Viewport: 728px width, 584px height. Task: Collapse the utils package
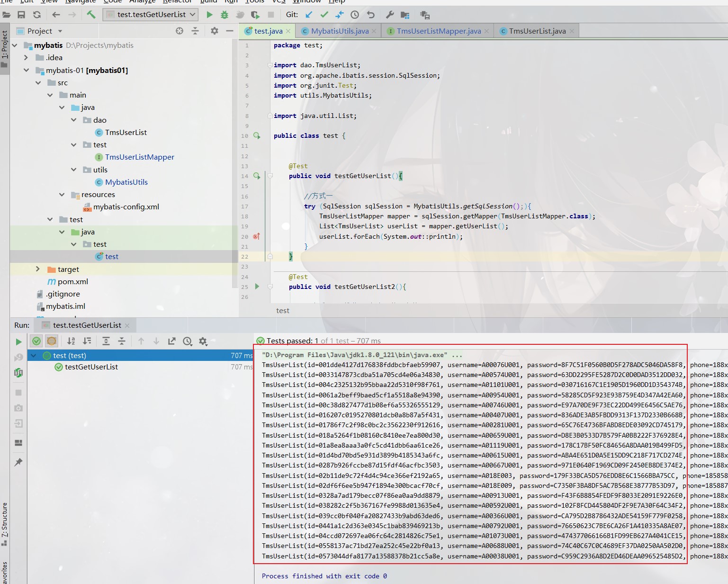[x=73, y=170]
